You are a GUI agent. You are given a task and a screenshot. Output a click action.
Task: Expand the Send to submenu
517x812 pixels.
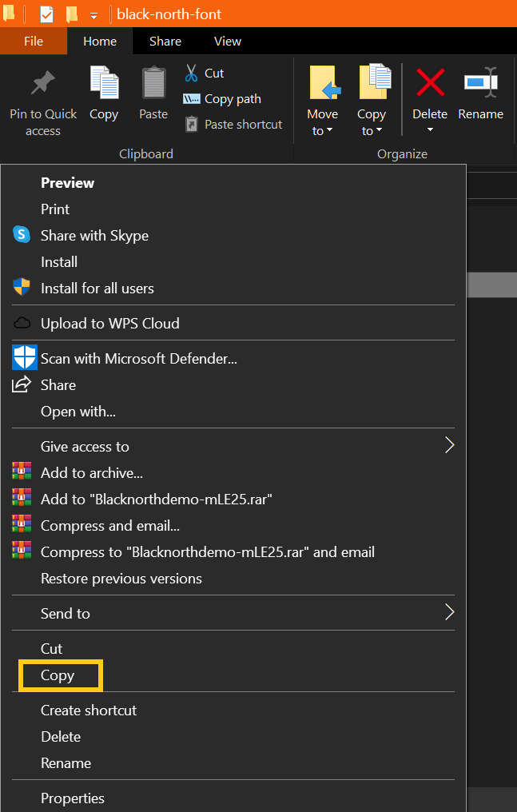[449, 613]
